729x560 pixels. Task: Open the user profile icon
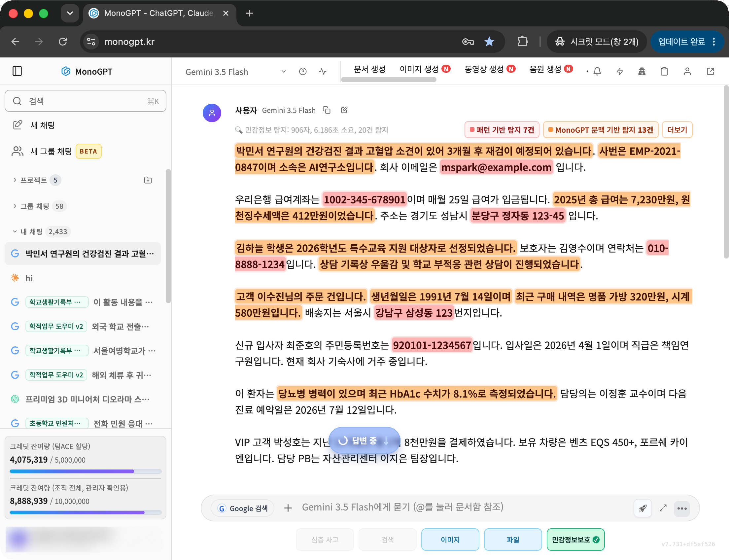687,71
